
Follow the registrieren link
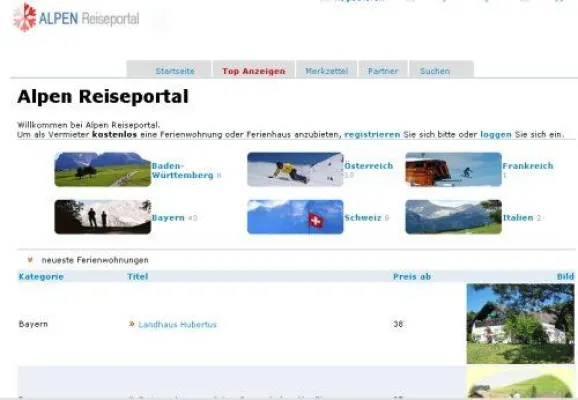[372, 135]
